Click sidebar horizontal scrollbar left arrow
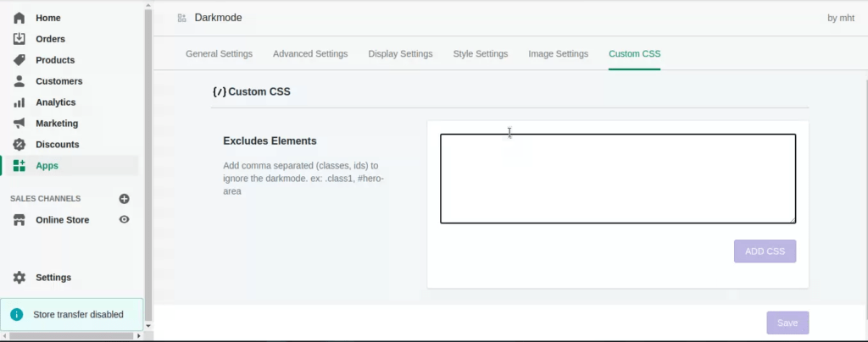The width and height of the screenshot is (868, 342). 4,336
